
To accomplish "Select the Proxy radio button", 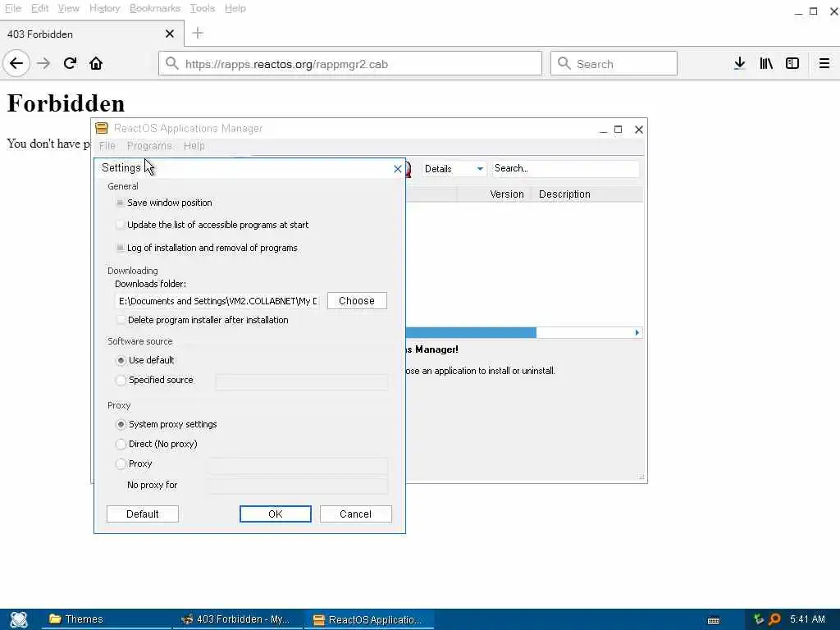I will click(121, 464).
